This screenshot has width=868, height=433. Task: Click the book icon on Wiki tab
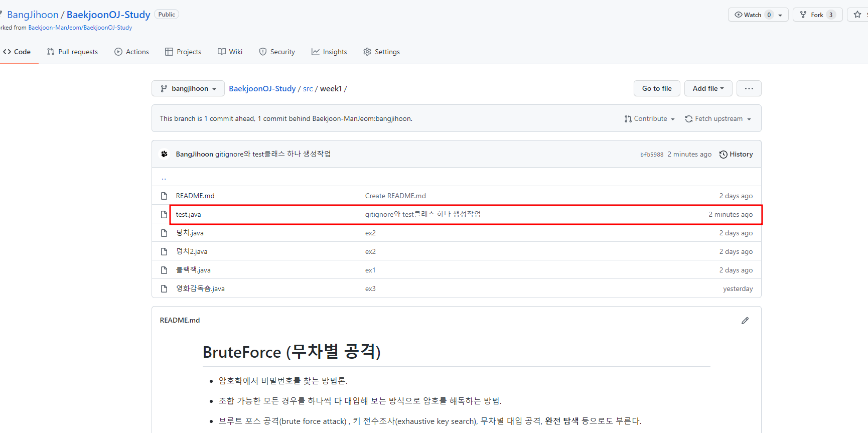point(222,52)
